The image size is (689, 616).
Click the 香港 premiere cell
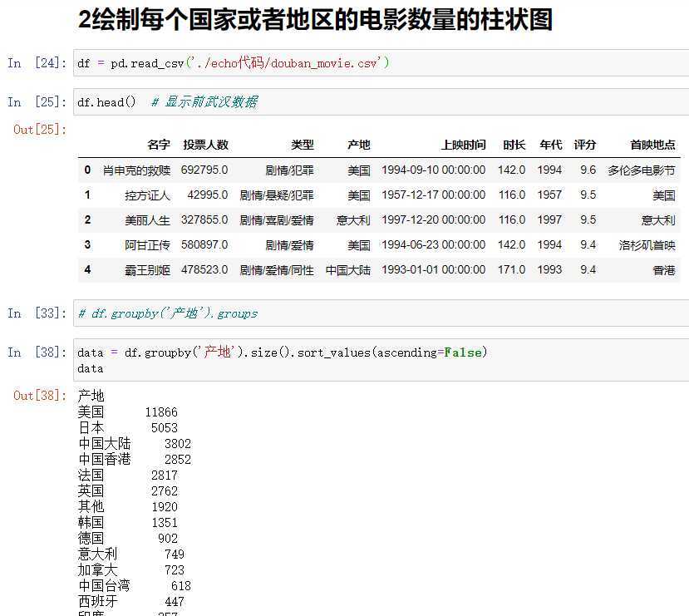pyautogui.click(x=664, y=270)
